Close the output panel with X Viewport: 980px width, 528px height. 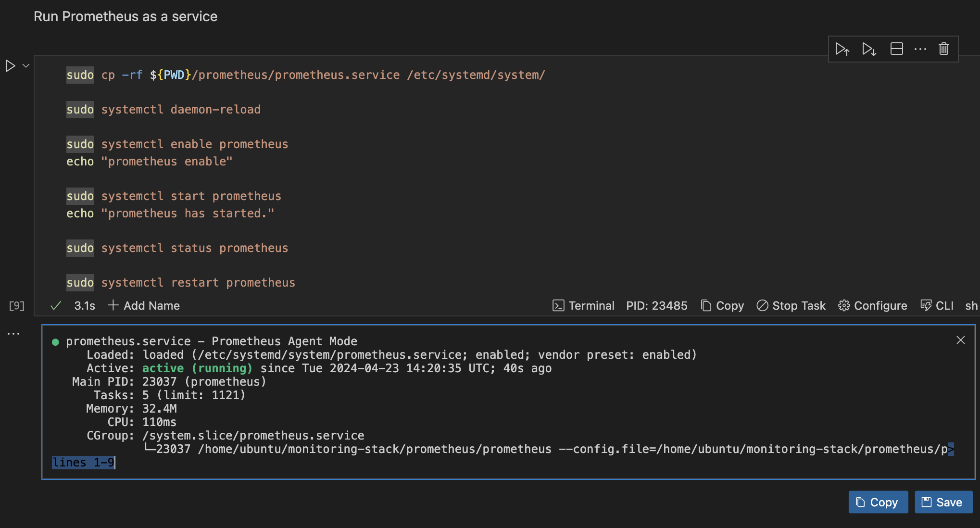[961, 340]
